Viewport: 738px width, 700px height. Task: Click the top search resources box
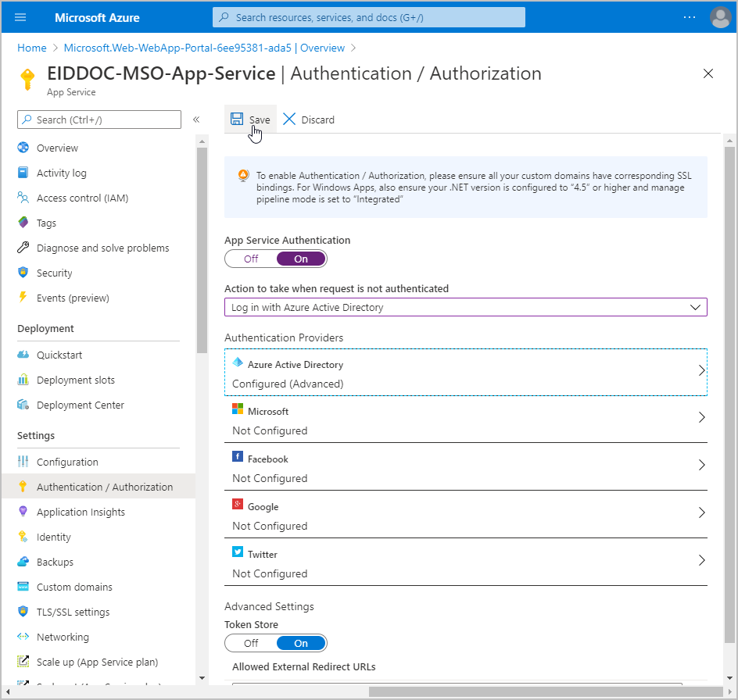point(369,17)
